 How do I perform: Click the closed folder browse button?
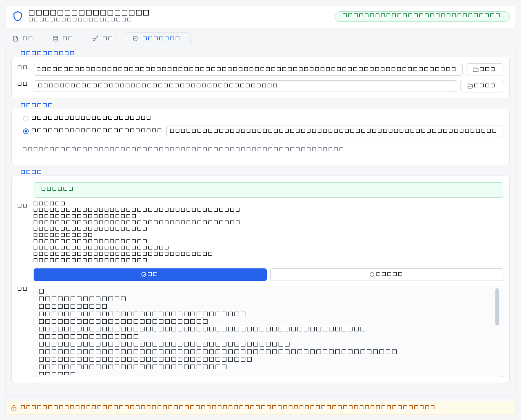pyautogui.click(x=484, y=70)
